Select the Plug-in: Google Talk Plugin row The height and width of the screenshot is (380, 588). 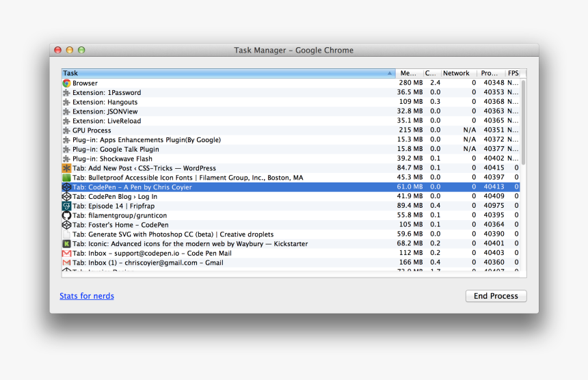tap(291, 149)
